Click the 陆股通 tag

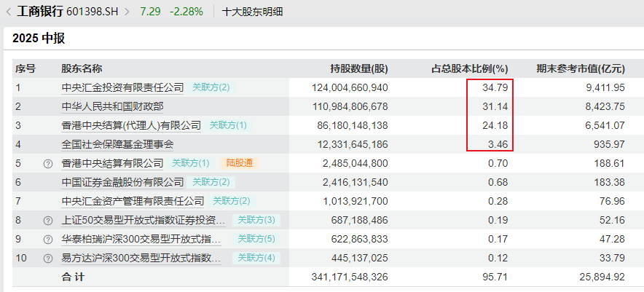tap(240, 163)
